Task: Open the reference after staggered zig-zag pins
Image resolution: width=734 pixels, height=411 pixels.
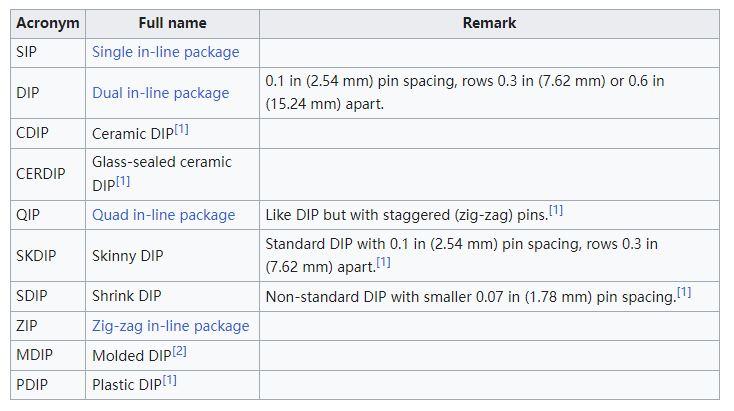Action: click(556, 211)
